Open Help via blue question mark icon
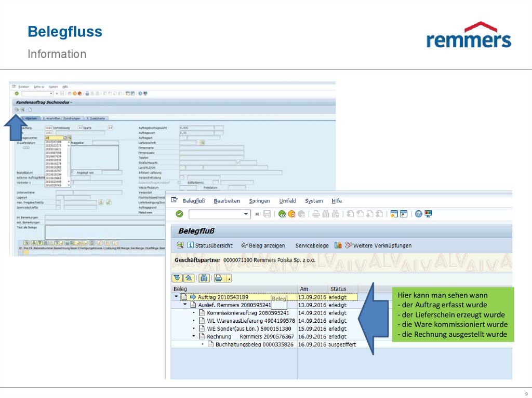Screen dimensions: 532x398 419,214
